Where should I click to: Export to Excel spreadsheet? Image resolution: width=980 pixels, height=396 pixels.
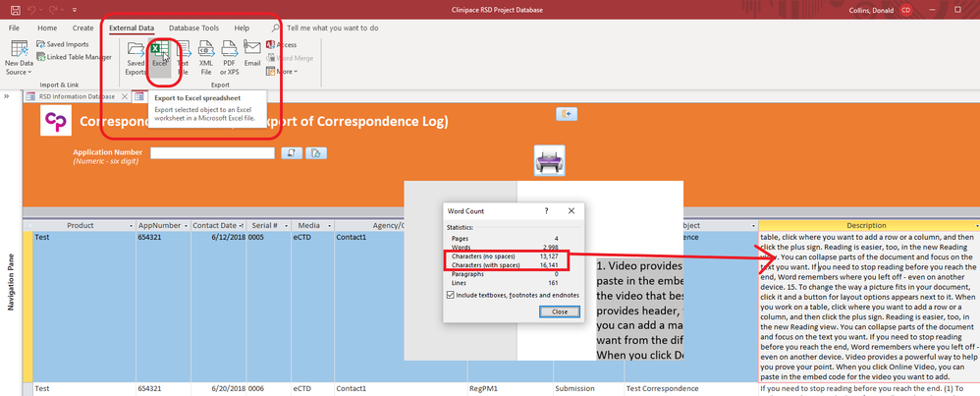pyautogui.click(x=160, y=58)
